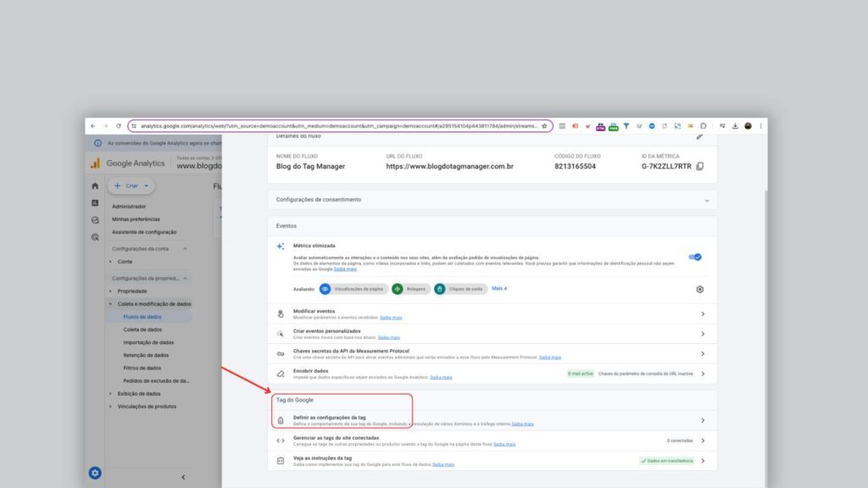Click the info icon in the conversions banner
The height and width of the screenshot is (488, 868).
tap(98, 143)
